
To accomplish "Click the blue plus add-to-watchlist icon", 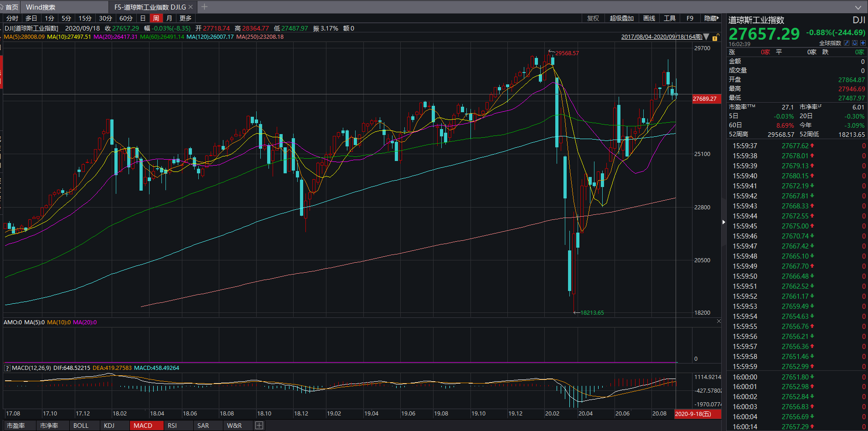I will coord(863,43).
